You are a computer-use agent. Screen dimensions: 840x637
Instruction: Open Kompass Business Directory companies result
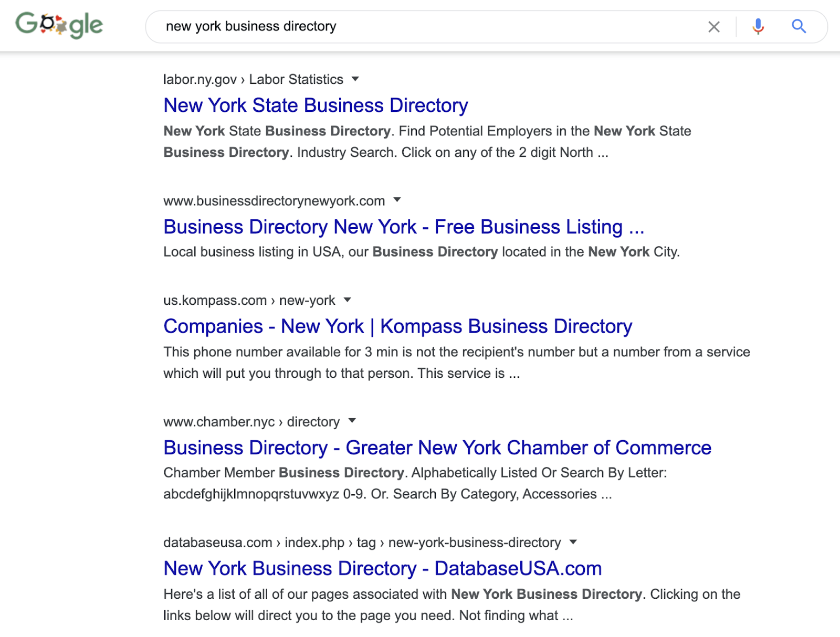tap(398, 326)
